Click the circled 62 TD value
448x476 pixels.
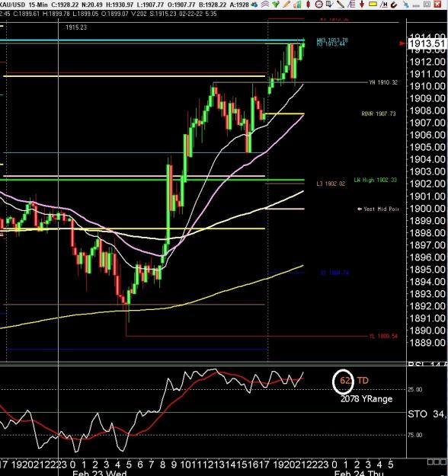(x=343, y=381)
